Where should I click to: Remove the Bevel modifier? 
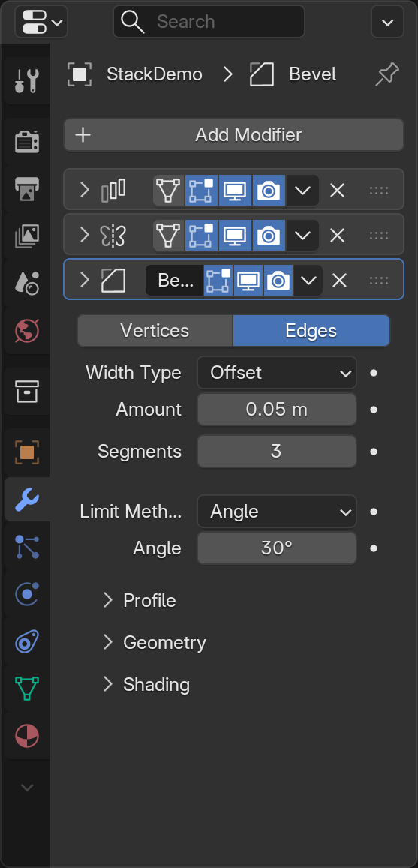tap(339, 280)
